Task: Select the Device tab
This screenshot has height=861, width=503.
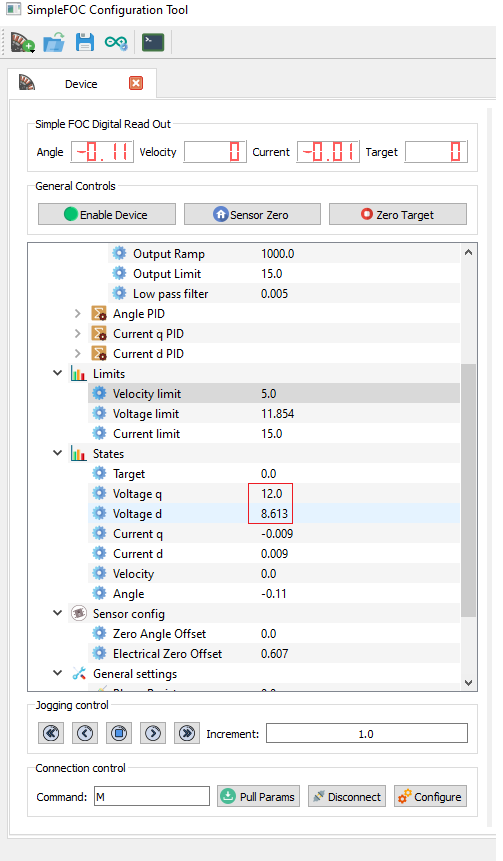Action: [x=81, y=83]
